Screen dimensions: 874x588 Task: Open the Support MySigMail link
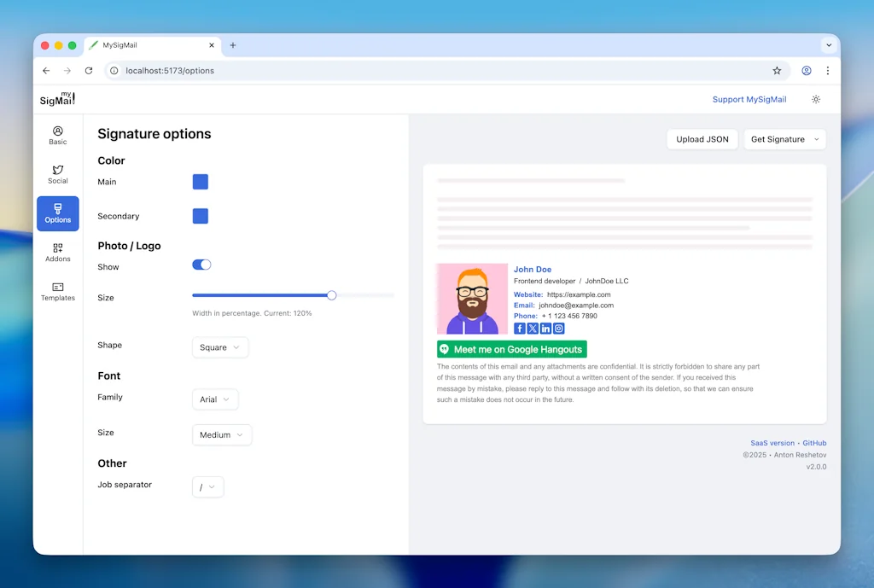[x=749, y=99]
